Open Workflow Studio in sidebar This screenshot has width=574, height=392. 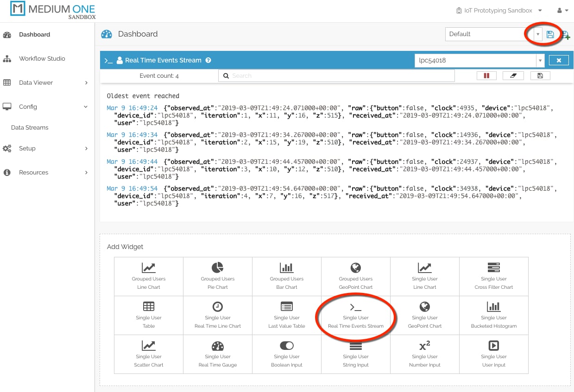tap(42, 59)
